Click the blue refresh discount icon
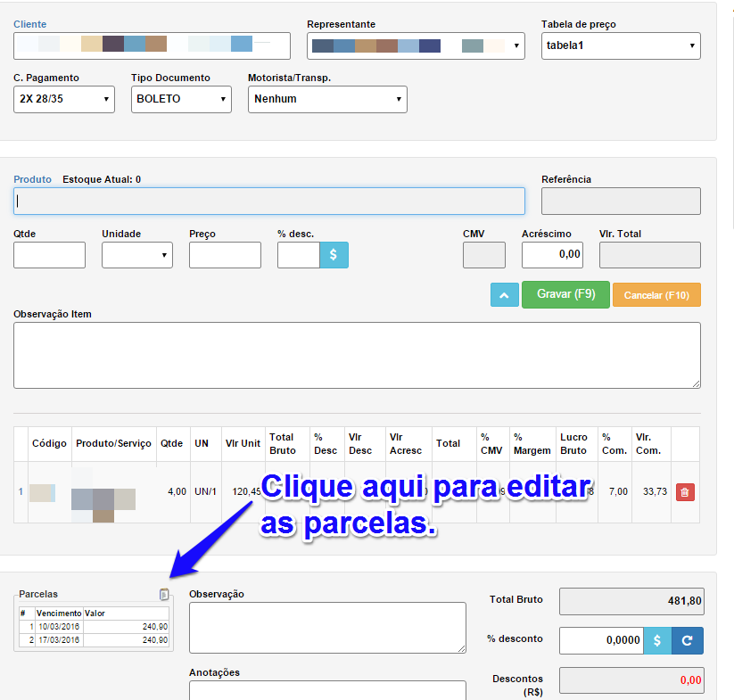The image size is (734, 700). point(688,640)
